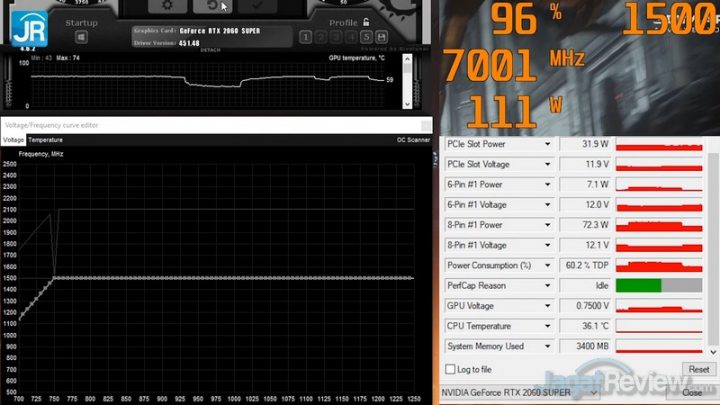Click the PerfCap Reason green graph bar
This screenshot has width=720, height=405.
tap(638, 286)
